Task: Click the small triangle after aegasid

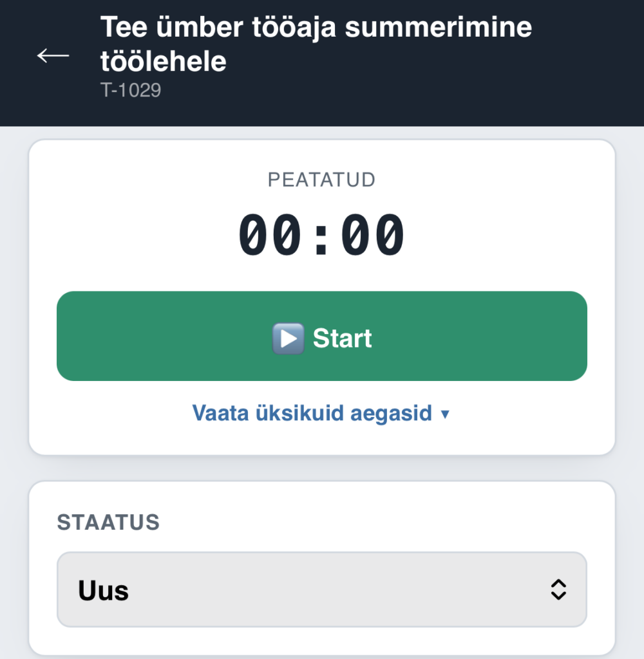Action: 445,415
